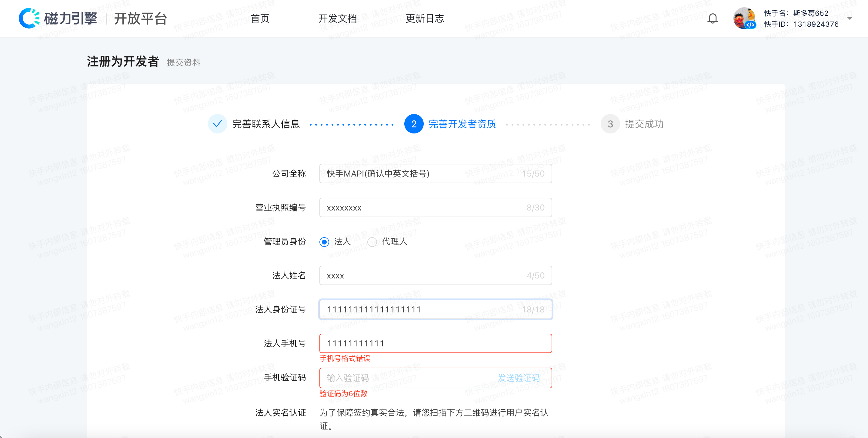Click step 完善联系人信息
The width and height of the screenshot is (868, 438).
click(x=266, y=124)
